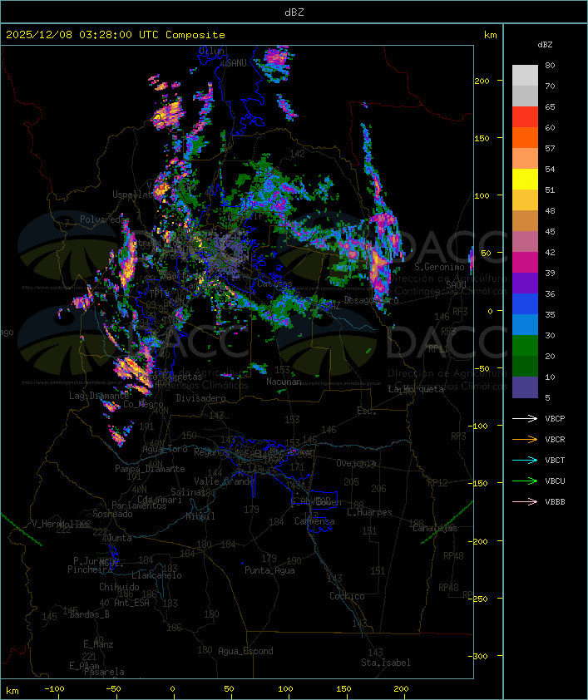Select light orange 57–54 dBZ legend swatch
588x700 pixels.
[x=525, y=158]
